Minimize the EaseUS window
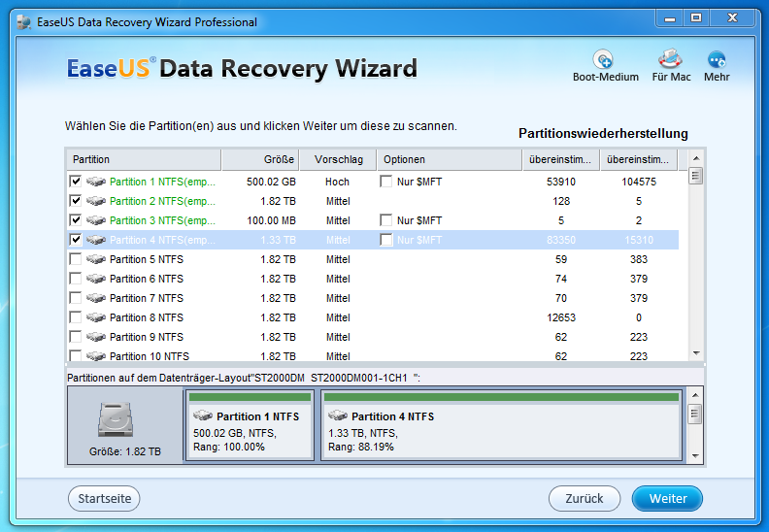Image resolution: width=769 pixels, height=532 pixels. pyautogui.click(x=670, y=18)
